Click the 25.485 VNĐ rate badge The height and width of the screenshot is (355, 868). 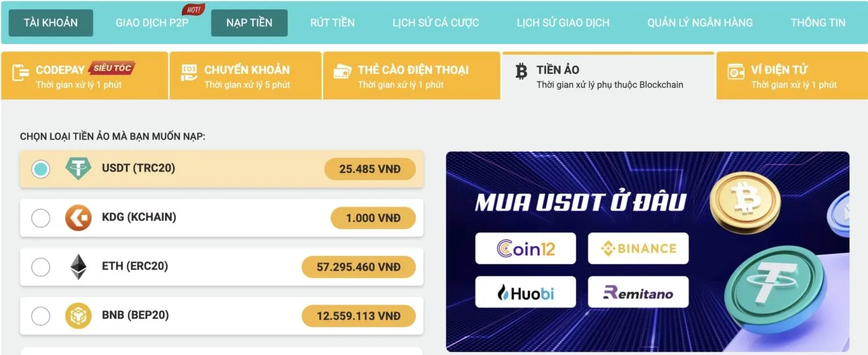tap(370, 169)
